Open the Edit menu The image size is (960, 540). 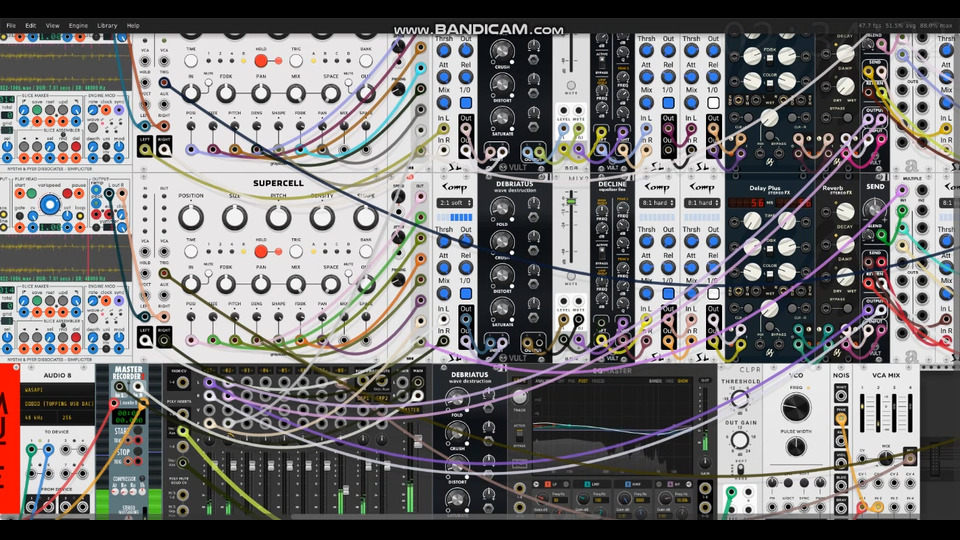pos(31,26)
